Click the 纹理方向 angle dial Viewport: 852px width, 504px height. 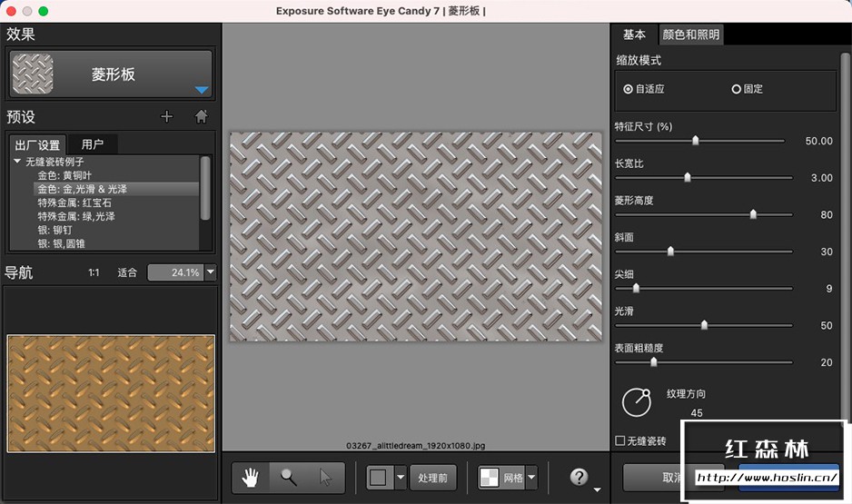pos(637,402)
